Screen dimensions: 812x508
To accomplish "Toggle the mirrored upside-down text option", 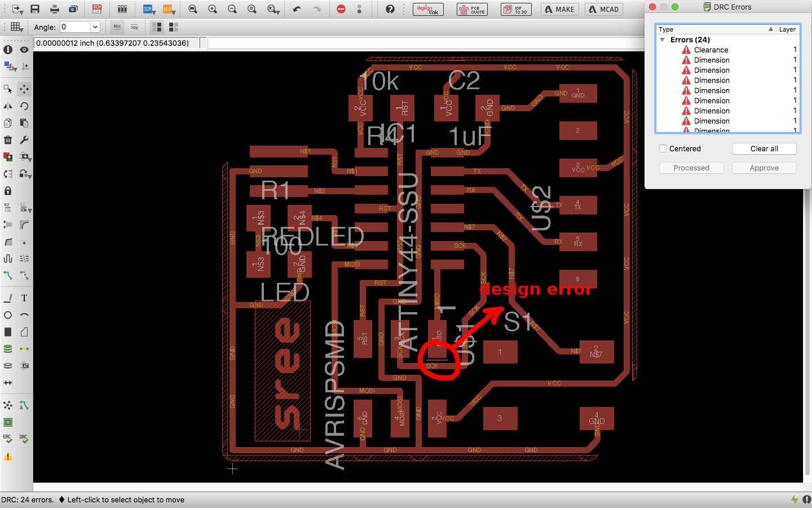I will click(x=134, y=27).
